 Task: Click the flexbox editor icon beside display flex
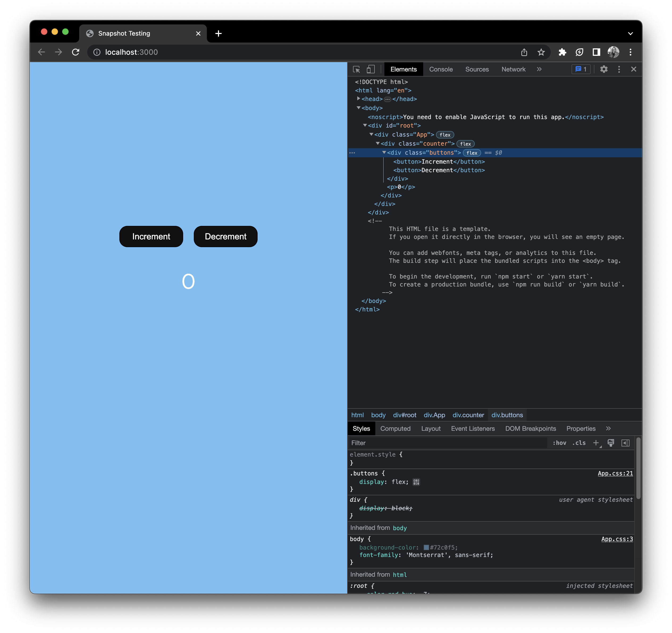pyautogui.click(x=416, y=482)
